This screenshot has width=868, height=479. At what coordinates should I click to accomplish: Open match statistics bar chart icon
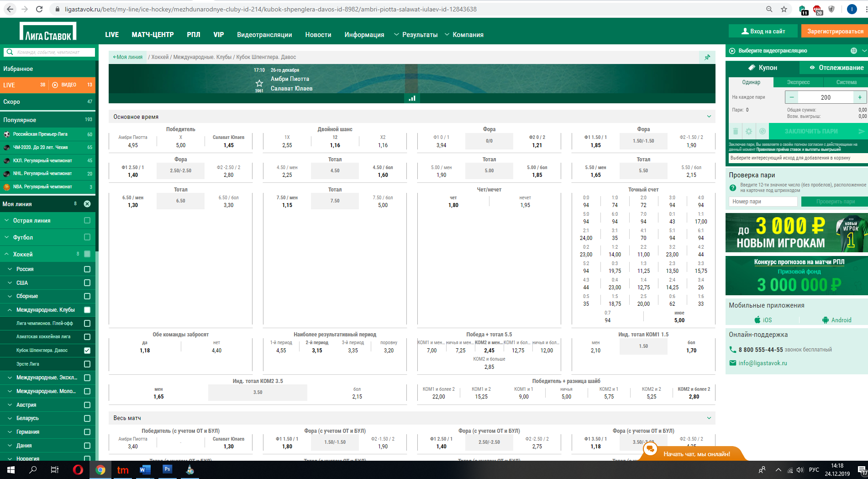tap(412, 98)
